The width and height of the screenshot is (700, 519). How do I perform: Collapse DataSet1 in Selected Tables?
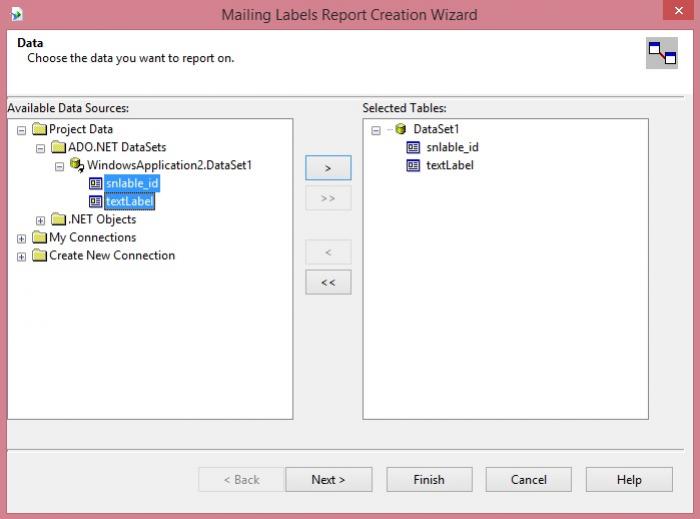tap(376, 130)
